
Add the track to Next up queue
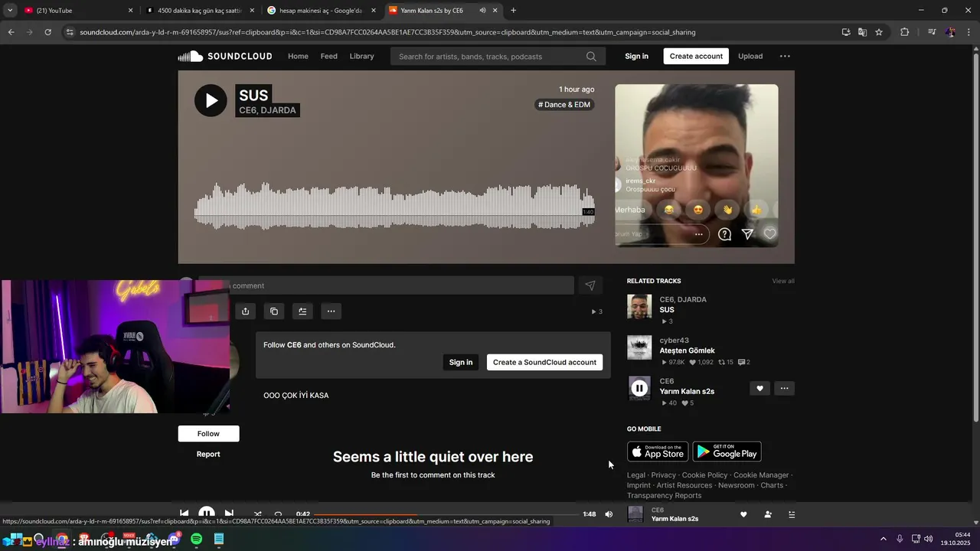[x=302, y=311]
